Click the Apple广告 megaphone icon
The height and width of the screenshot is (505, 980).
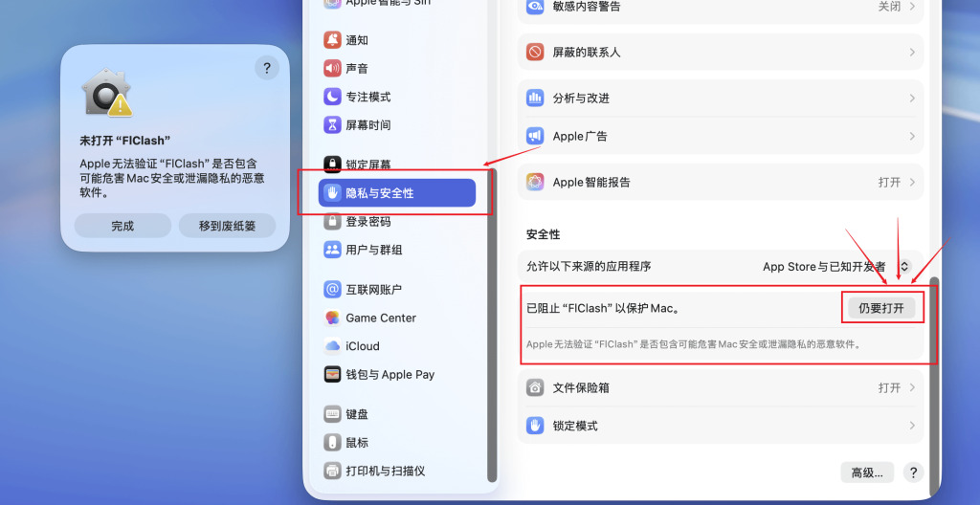click(x=535, y=136)
